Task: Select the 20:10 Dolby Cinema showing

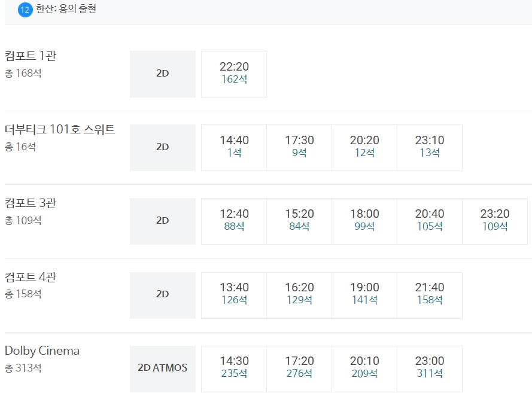Action: (364, 369)
